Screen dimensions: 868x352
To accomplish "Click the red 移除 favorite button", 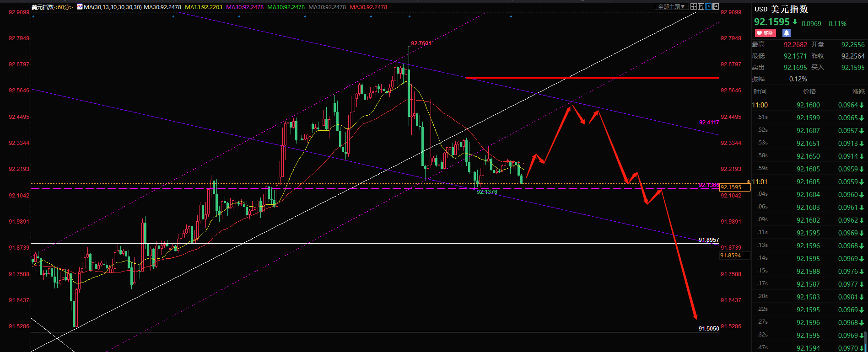I will coord(765,33).
